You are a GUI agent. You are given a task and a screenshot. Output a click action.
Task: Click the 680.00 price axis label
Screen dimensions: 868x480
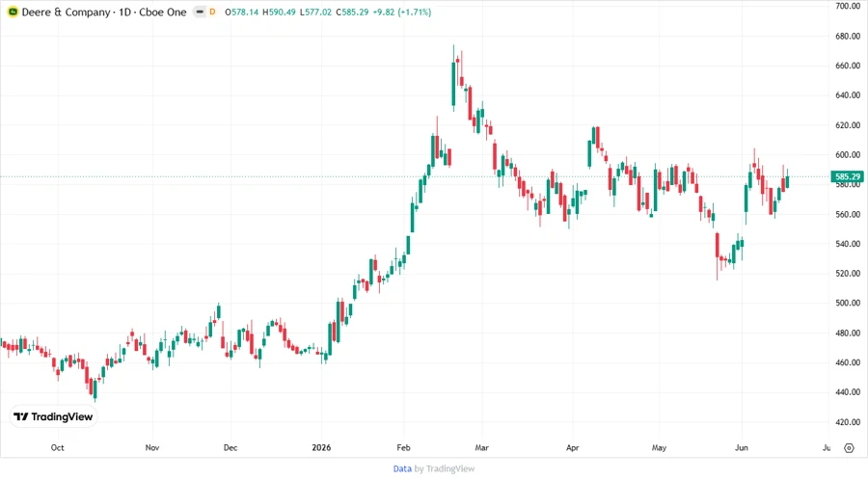pos(848,36)
